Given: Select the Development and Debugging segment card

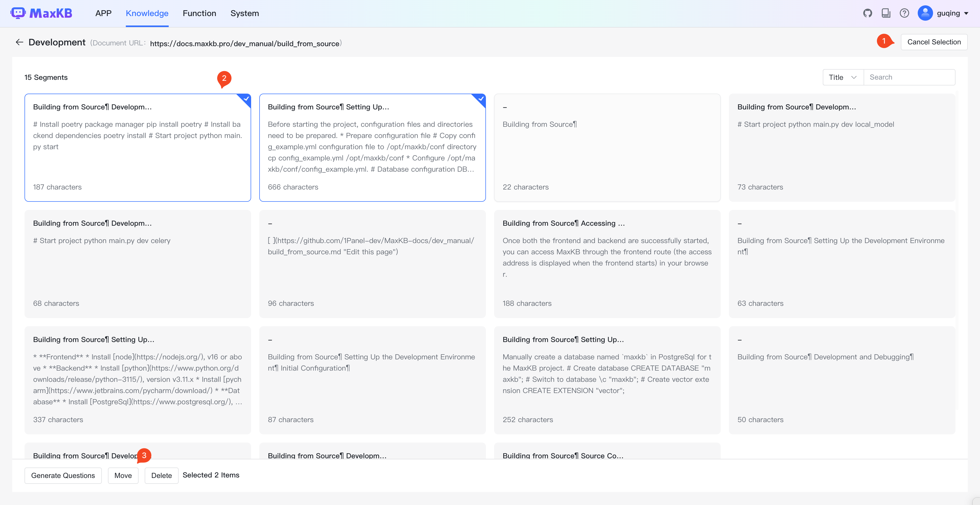Looking at the screenshot, I should (842, 380).
